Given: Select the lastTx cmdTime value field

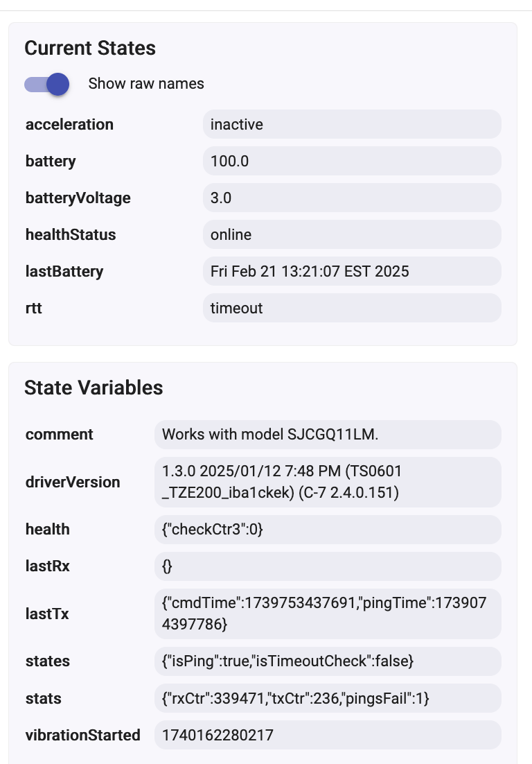Looking at the screenshot, I should 327,614.
